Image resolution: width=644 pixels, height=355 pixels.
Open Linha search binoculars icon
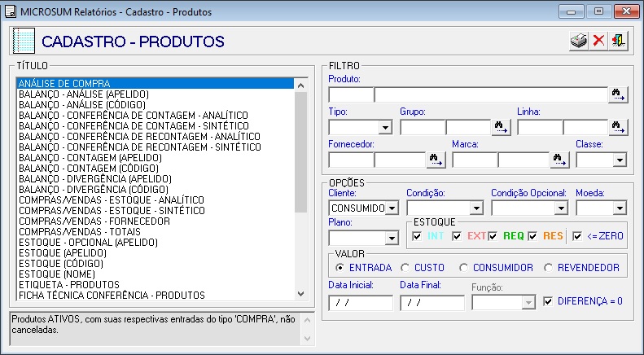tap(618, 127)
